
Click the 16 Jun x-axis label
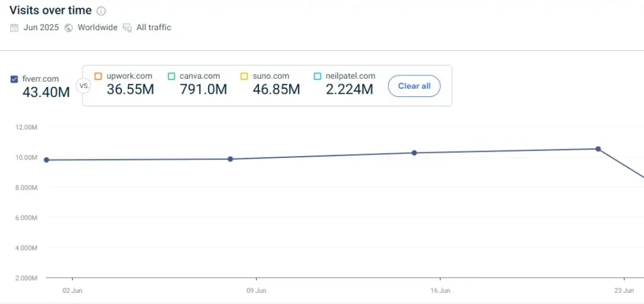[440, 291]
